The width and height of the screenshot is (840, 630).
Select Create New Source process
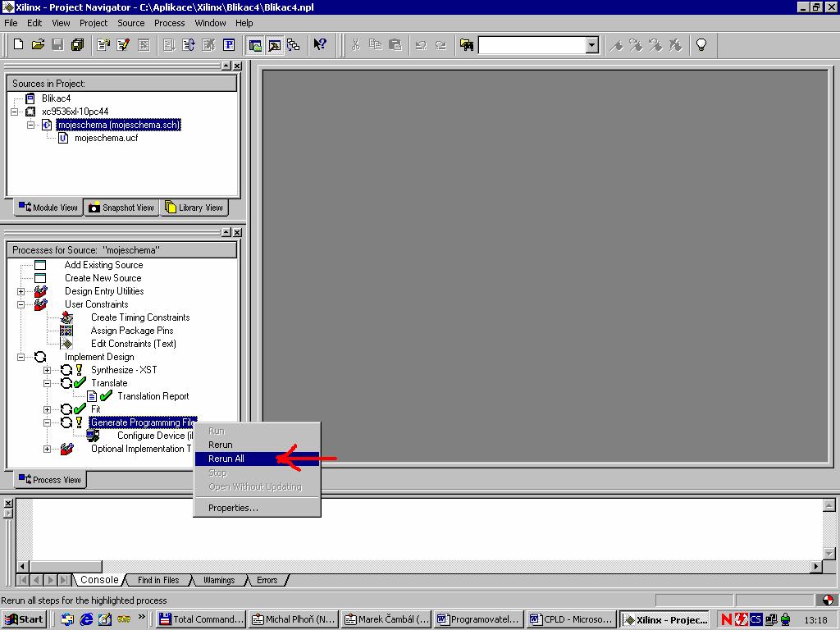coord(103,278)
